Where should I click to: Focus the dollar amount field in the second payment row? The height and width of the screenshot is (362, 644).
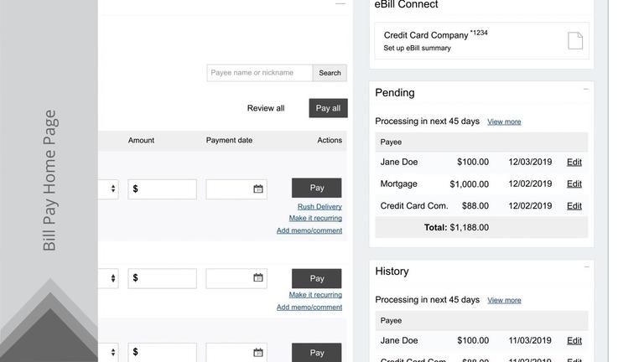click(x=162, y=278)
